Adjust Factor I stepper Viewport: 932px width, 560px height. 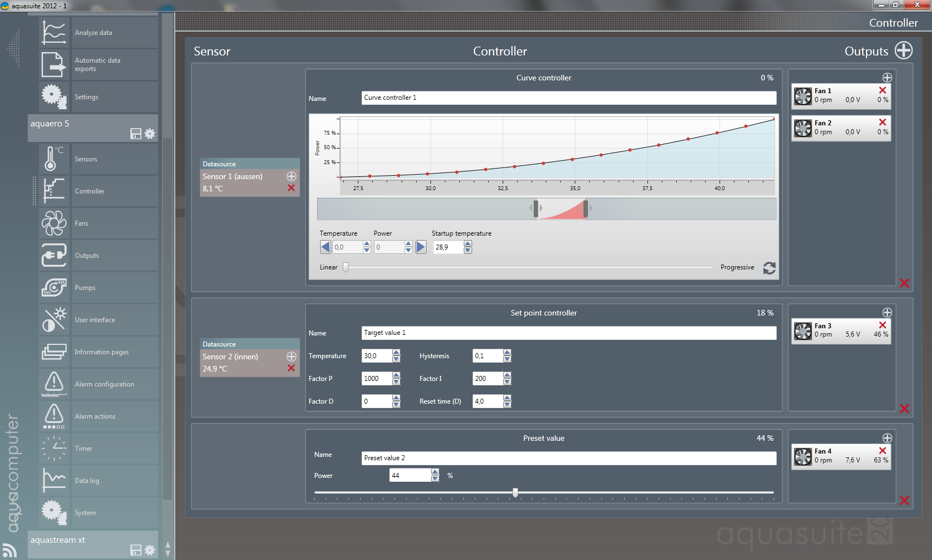tap(507, 379)
